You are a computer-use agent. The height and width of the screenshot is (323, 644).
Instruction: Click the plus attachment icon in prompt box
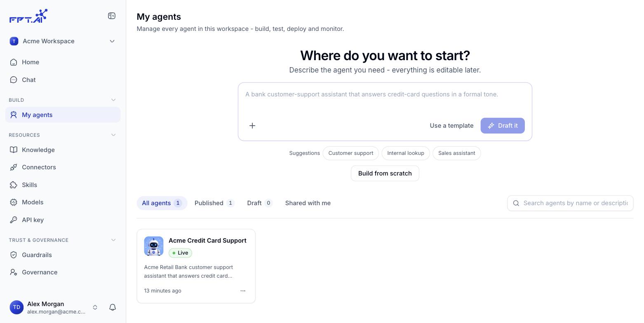252,126
